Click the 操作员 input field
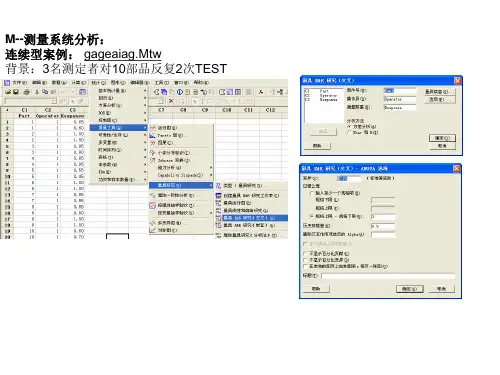 coord(400,99)
